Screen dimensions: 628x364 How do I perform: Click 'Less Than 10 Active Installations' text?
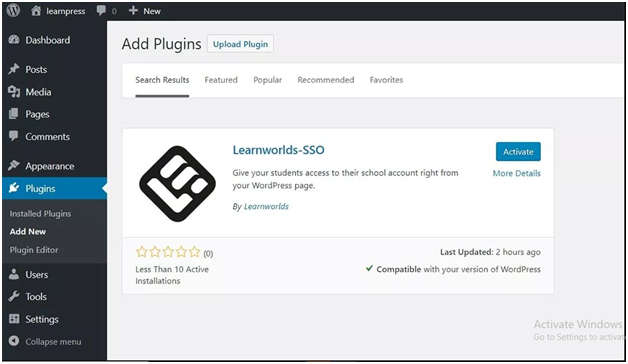click(172, 275)
